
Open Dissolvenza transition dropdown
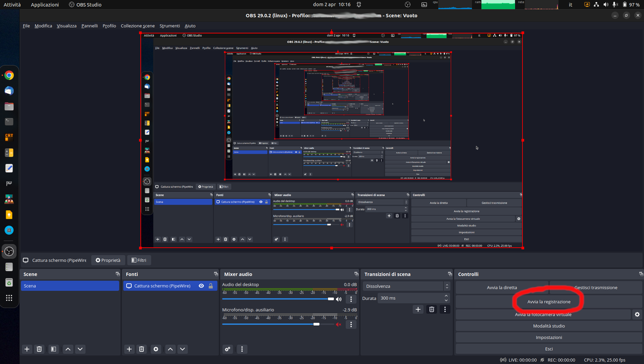407,286
